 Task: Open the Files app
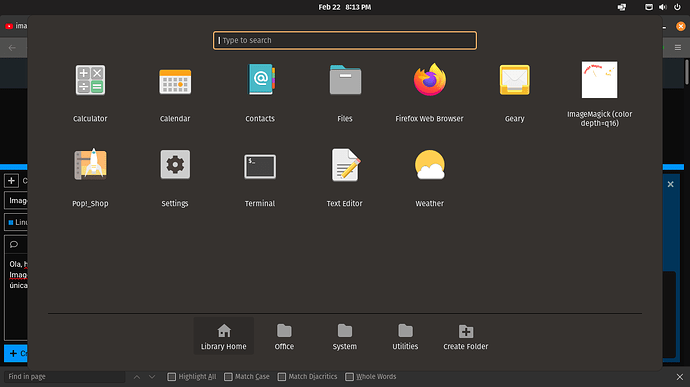coord(345,80)
